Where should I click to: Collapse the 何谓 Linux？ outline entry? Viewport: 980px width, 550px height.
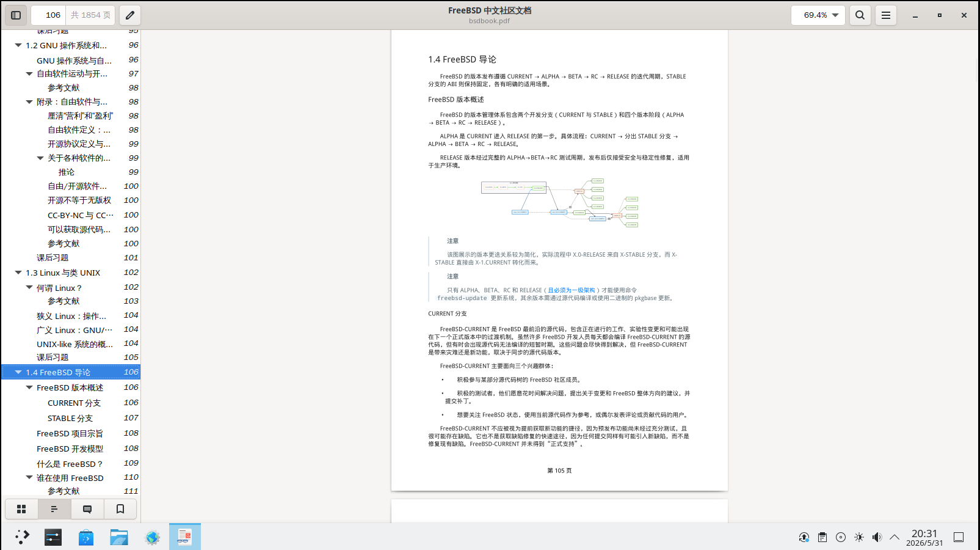click(x=29, y=287)
